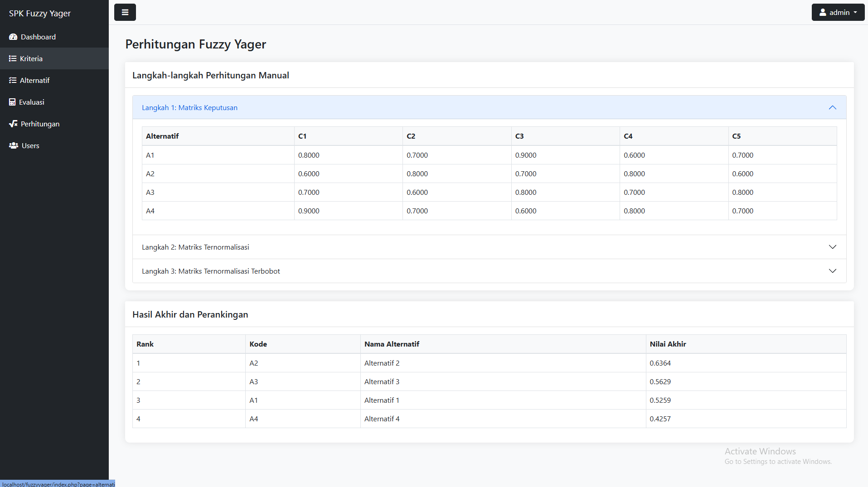Click the Kriteria list icon
This screenshot has width=868, height=487.
13,59
